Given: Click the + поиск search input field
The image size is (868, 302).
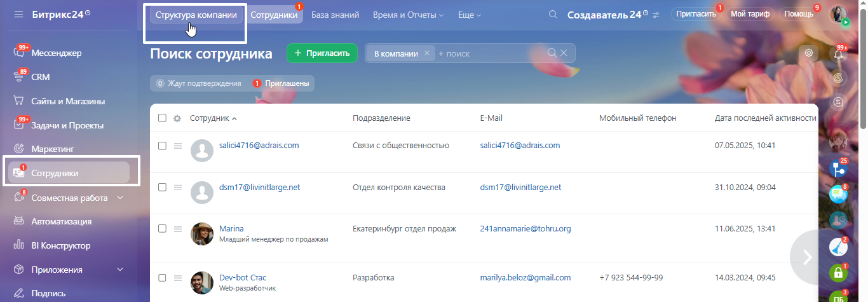Looking at the screenshot, I should [x=489, y=53].
